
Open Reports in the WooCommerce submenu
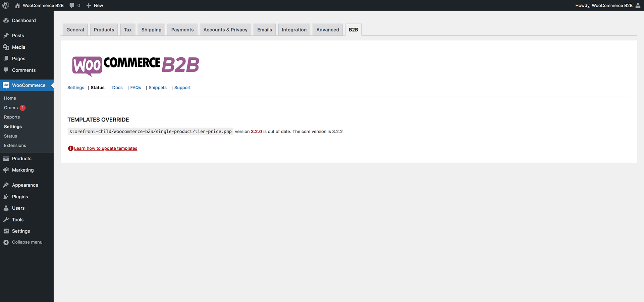[12, 117]
